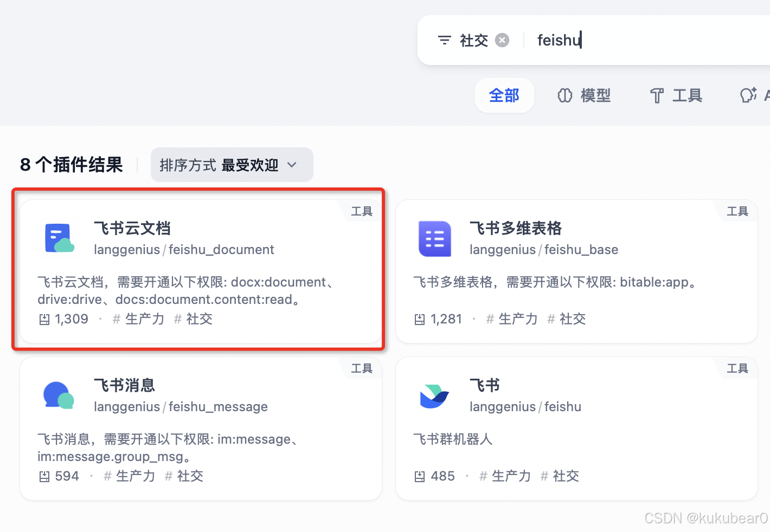Switch to the 工具 tab
770x532 pixels.
point(676,95)
